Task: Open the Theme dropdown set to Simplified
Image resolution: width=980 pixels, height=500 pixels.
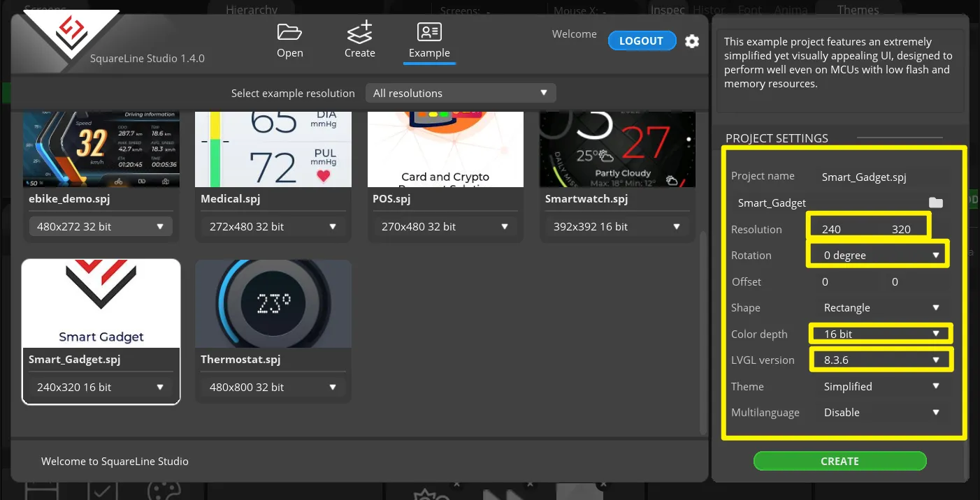Action: [x=881, y=387]
